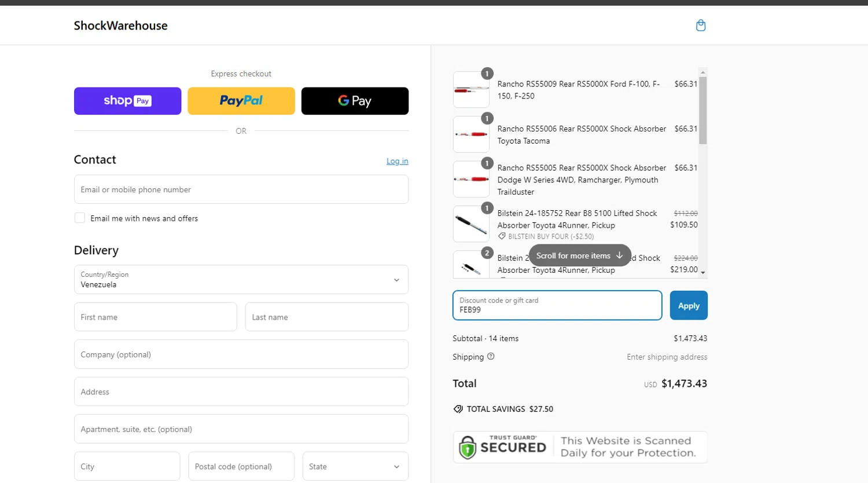This screenshot has height=483, width=868.
Task: Open the State dropdown
Action: pyautogui.click(x=355, y=466)
